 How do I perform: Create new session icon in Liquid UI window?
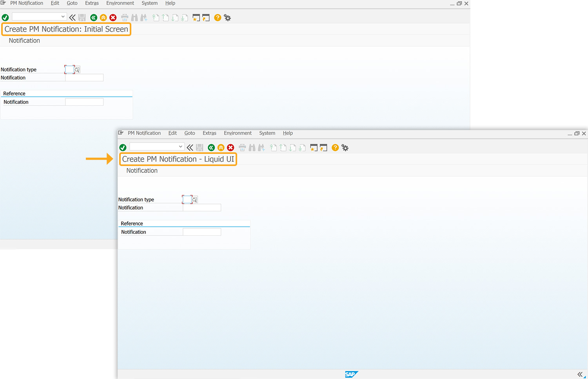point(314,148)
